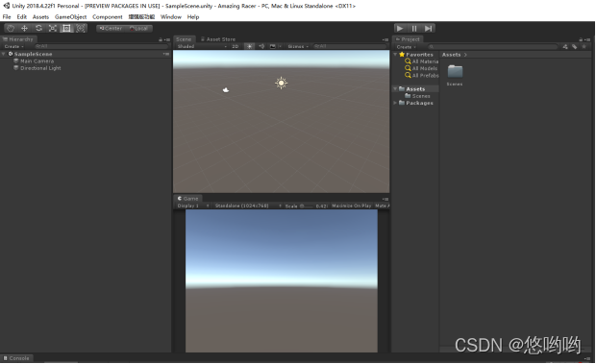Select the Rotate tool
The height and width of the screenshot is (364, 596).
click(x=38, y=29)
